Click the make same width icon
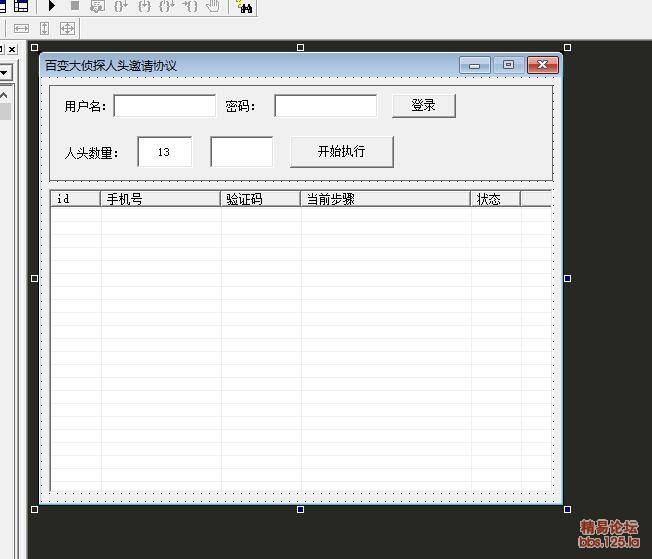652x559 pixels. click(x=21, y=28)
